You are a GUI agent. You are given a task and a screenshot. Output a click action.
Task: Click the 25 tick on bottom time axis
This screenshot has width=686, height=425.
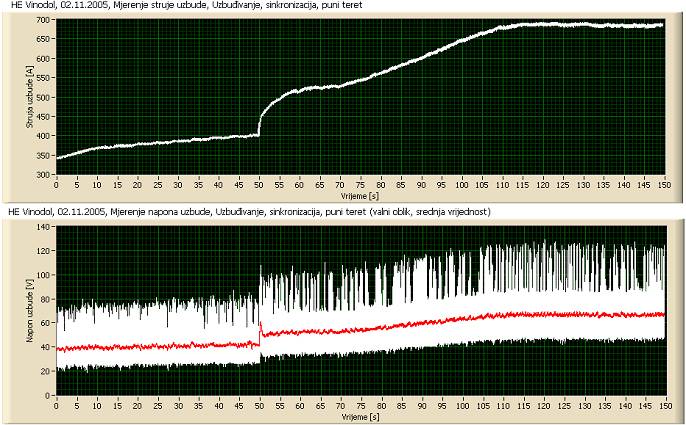coord(158,406)
